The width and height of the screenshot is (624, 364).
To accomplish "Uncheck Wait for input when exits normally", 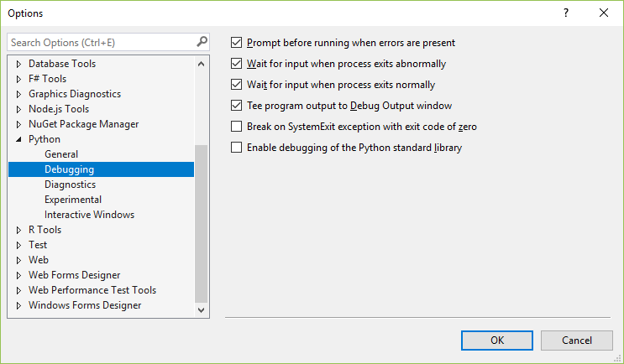I will pyautogui.click(x=236, y=84).
